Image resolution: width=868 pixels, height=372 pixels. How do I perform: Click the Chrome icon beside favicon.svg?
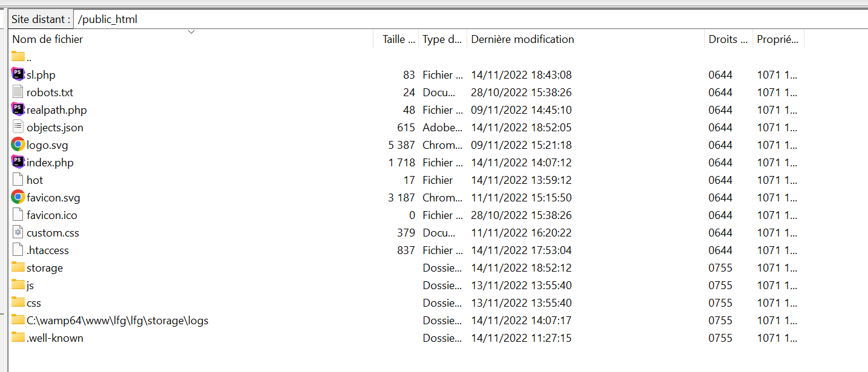(x=18, y=197)
